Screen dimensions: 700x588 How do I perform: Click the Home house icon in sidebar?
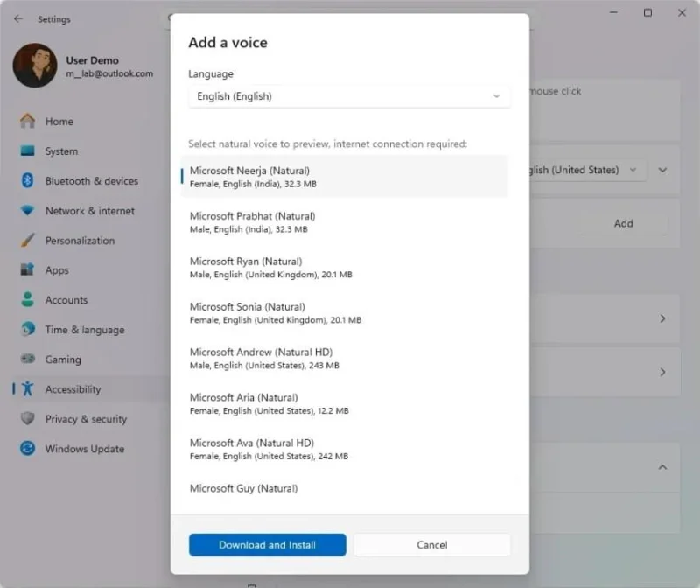click(x=28, y=121)
